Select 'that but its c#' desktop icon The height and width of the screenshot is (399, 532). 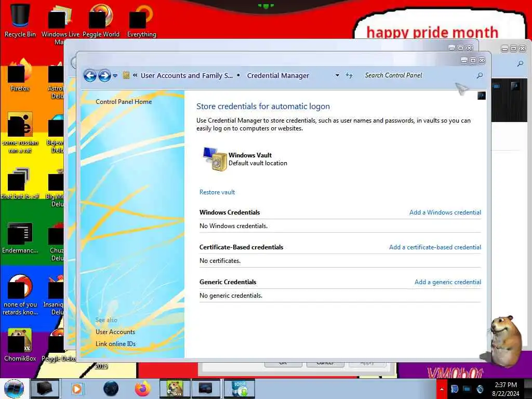click(20, 183)
